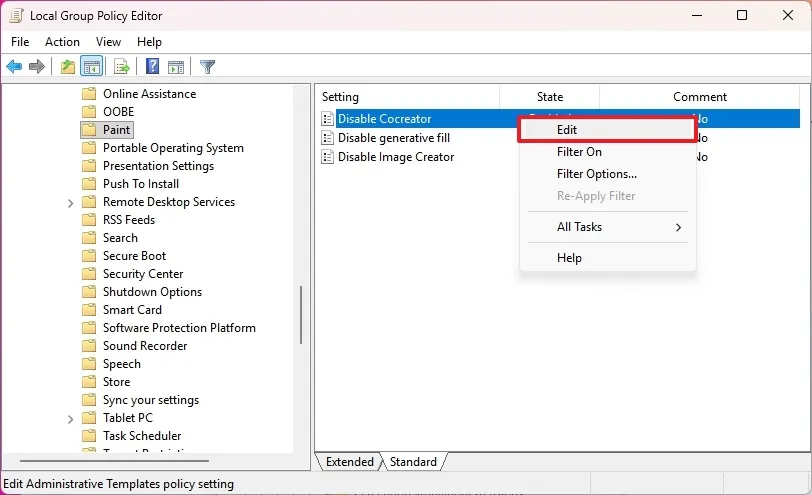The width and height of the screenshot is (812, 495).
Task: Expand the Tablet PC tree node
Action: click(x=70, y=418)
